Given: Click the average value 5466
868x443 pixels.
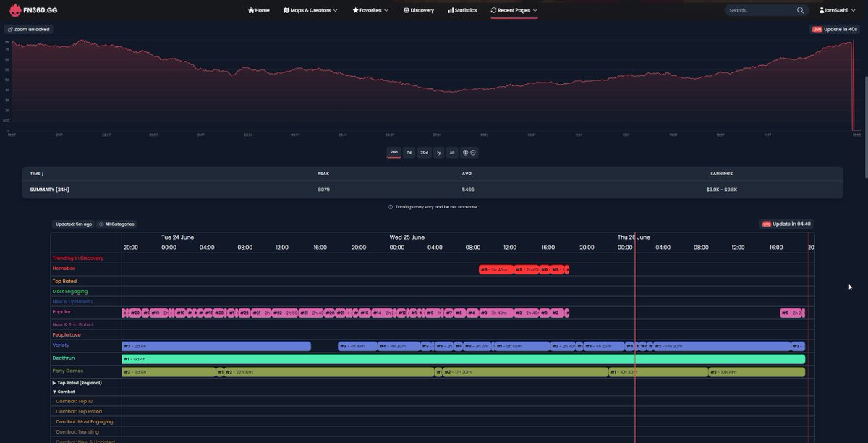Looking at the screenshot, I should [468, 190].
